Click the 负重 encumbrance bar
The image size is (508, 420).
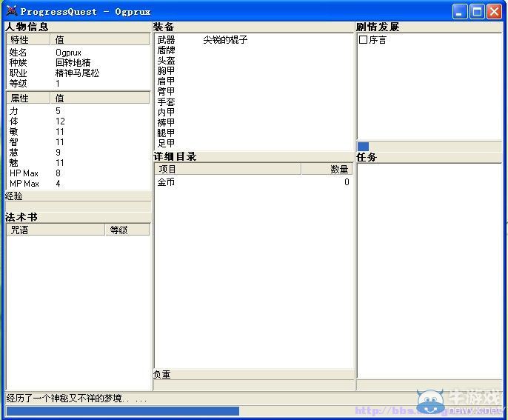click(x=254, y=385)
